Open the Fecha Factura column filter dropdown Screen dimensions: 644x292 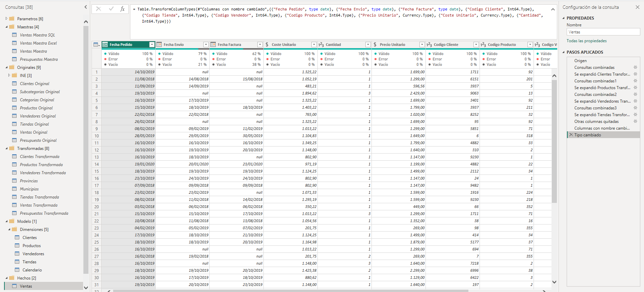[260, 45]
